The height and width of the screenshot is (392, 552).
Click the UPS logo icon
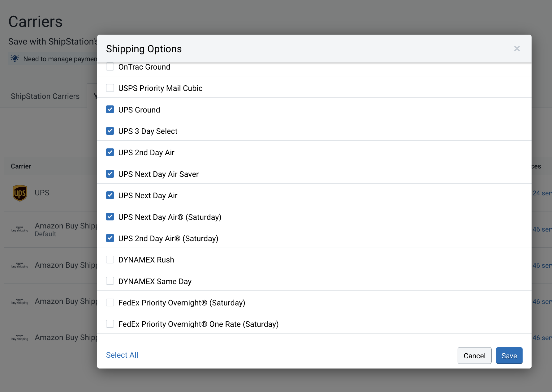(20, 193)
